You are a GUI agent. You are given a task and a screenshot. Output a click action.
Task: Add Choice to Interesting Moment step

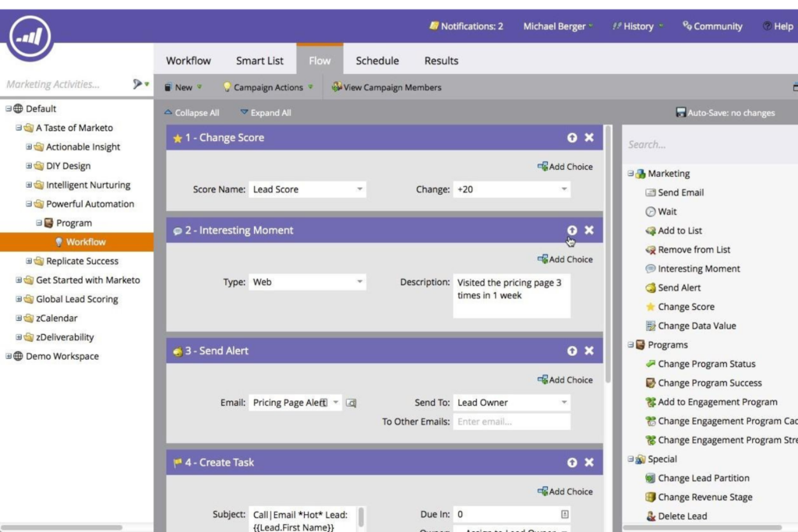pyautogui.click(x=566, y=259)
